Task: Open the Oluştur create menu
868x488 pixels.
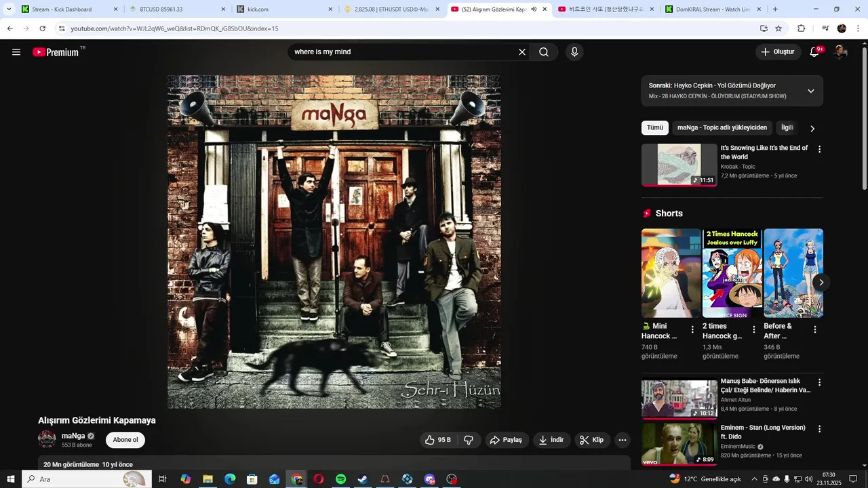Action: point(778,52)
